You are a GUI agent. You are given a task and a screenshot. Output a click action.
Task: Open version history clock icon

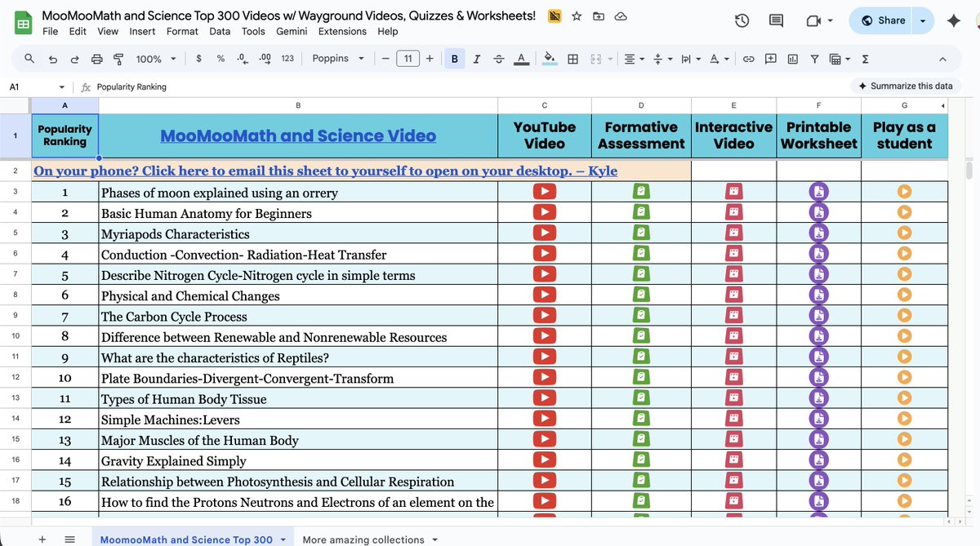point(742,20)
